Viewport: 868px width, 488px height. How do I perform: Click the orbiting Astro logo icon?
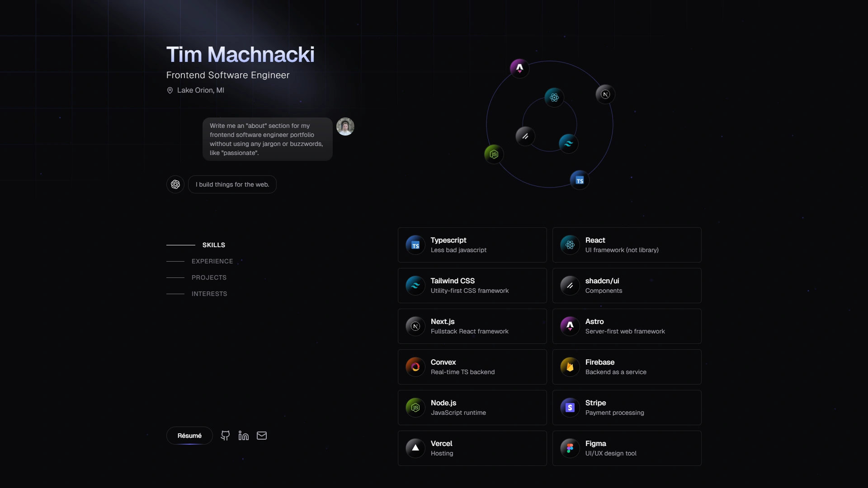(519, 68)
